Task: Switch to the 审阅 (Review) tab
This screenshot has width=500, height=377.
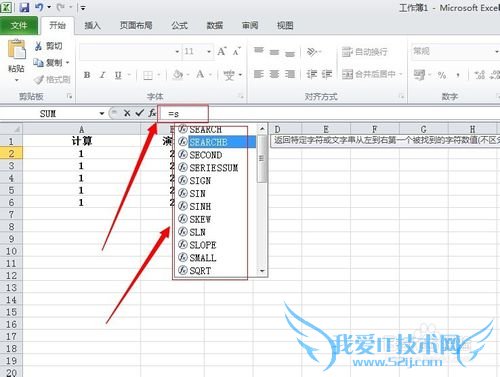Action: [250, 26]
